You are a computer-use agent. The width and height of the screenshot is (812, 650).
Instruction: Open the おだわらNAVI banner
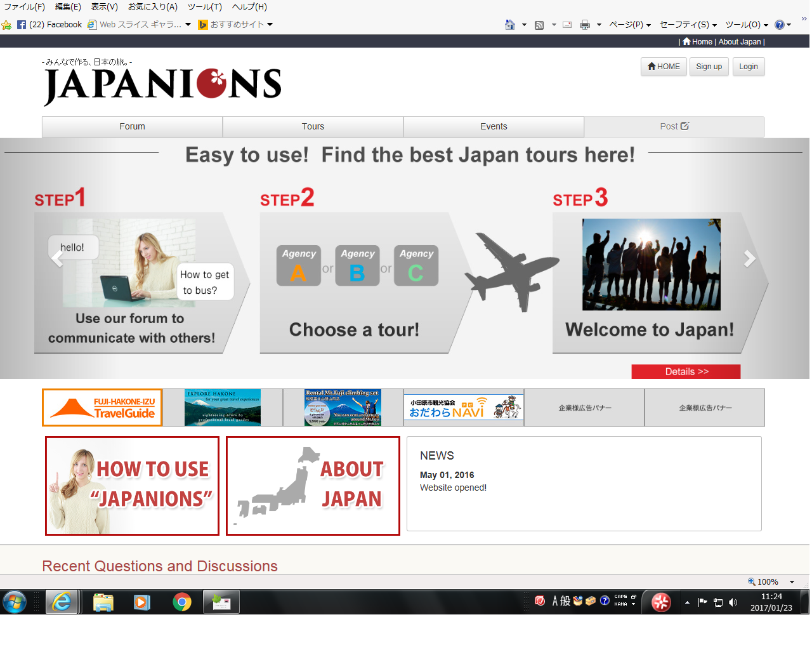tap(464, 408)
